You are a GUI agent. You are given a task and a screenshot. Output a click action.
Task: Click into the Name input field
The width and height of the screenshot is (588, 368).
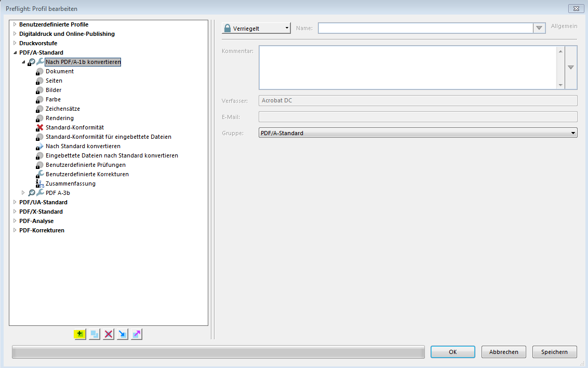[x=425, y=28]
